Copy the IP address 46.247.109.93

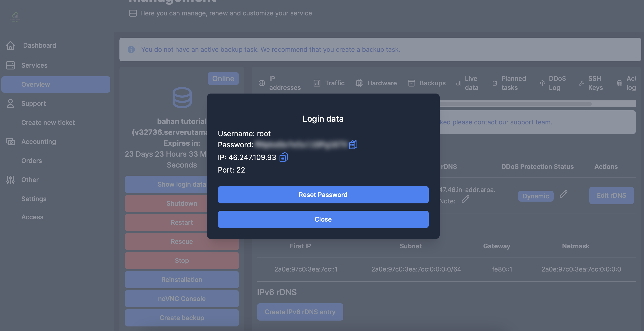[x=283, y=157]
